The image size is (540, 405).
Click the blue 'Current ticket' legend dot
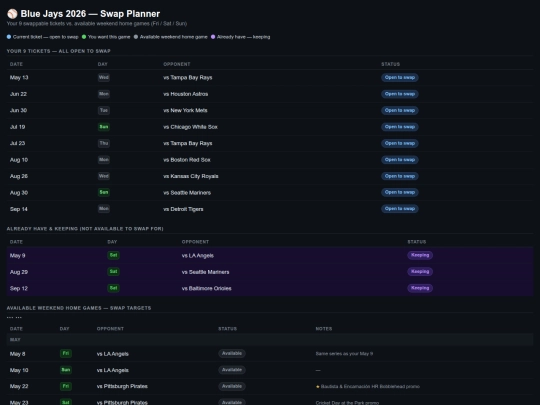point(9,37)
